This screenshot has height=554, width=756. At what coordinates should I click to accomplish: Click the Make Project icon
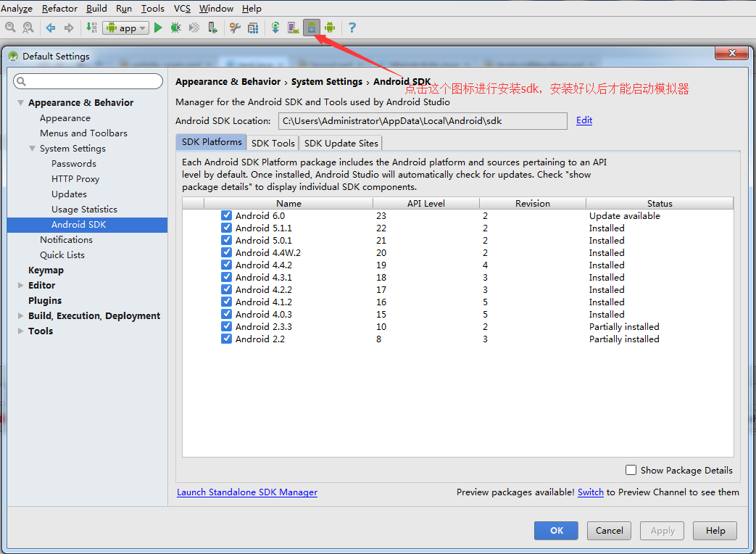[91, 28]
